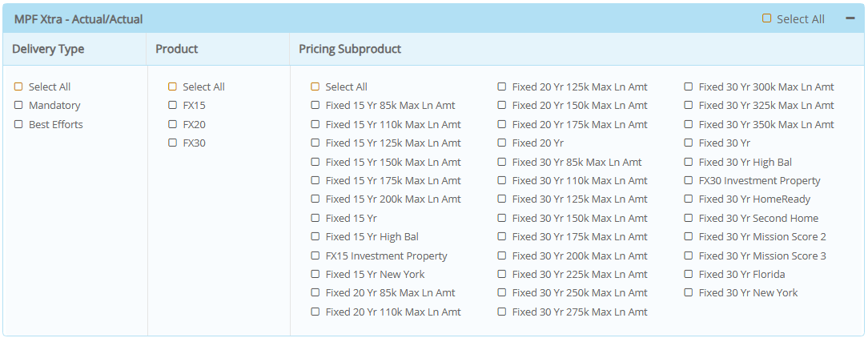Select Fixed 30 Yr 225k Max Ln Amt
The image size is (868, 338).
point(502,274)
